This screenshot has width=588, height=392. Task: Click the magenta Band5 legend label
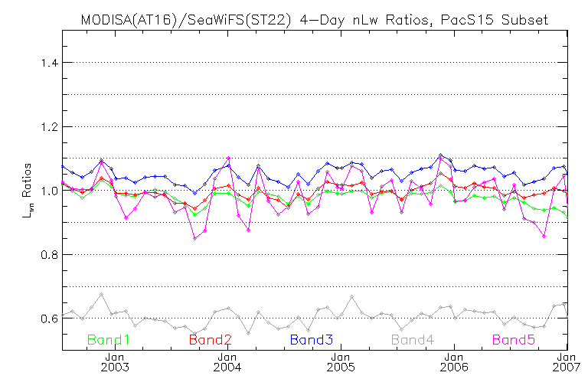point(514,340)
